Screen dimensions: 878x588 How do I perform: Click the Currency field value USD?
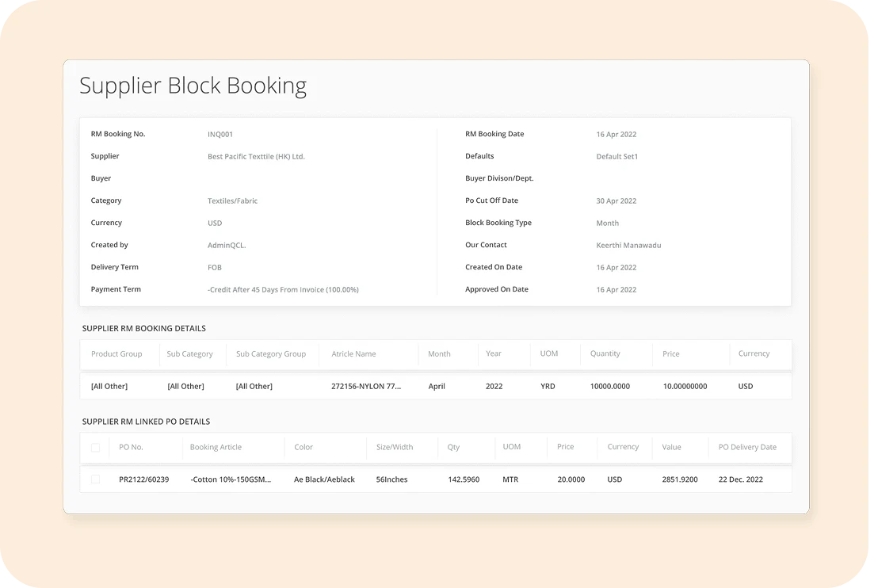(215, 223)
